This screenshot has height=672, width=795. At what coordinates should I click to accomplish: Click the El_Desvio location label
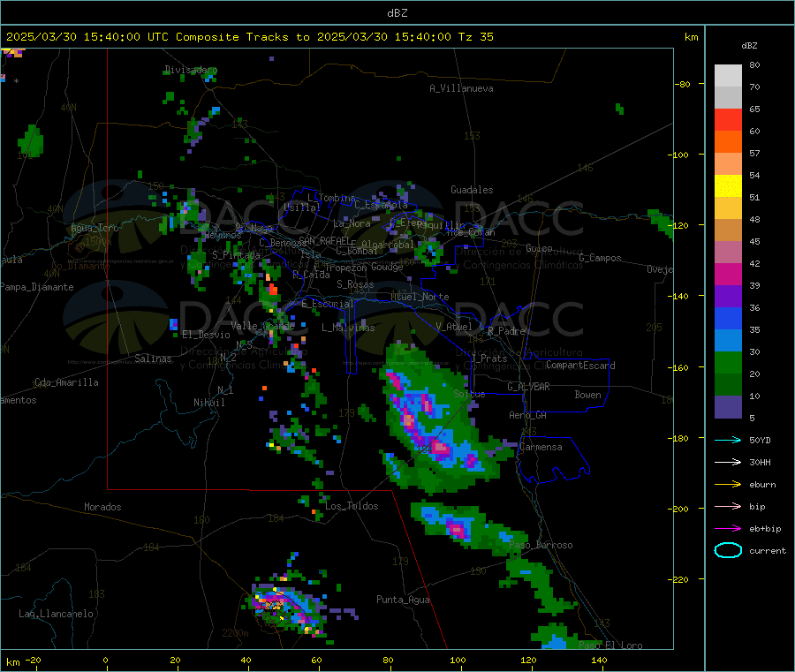coord(206,335)
